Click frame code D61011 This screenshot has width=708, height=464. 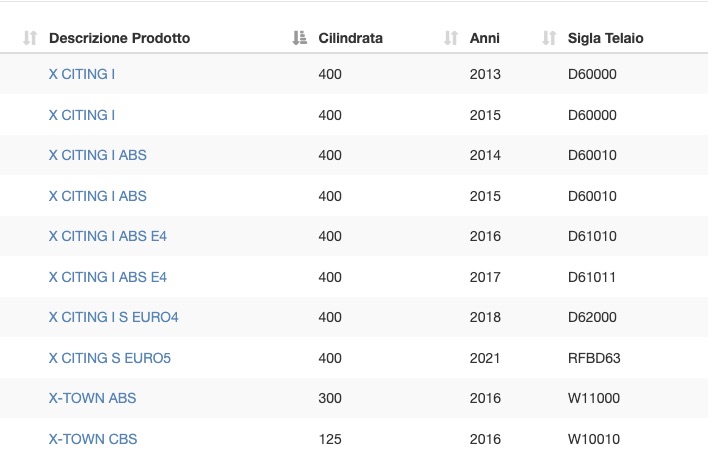coord(592,277)
